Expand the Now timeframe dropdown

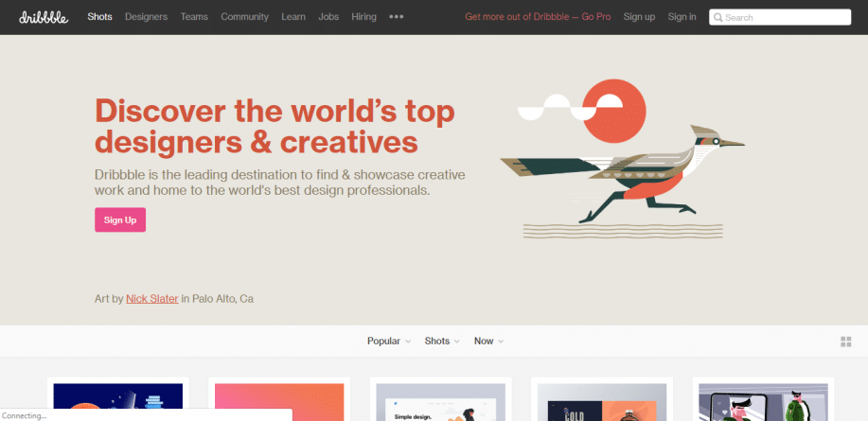(488, 341)
